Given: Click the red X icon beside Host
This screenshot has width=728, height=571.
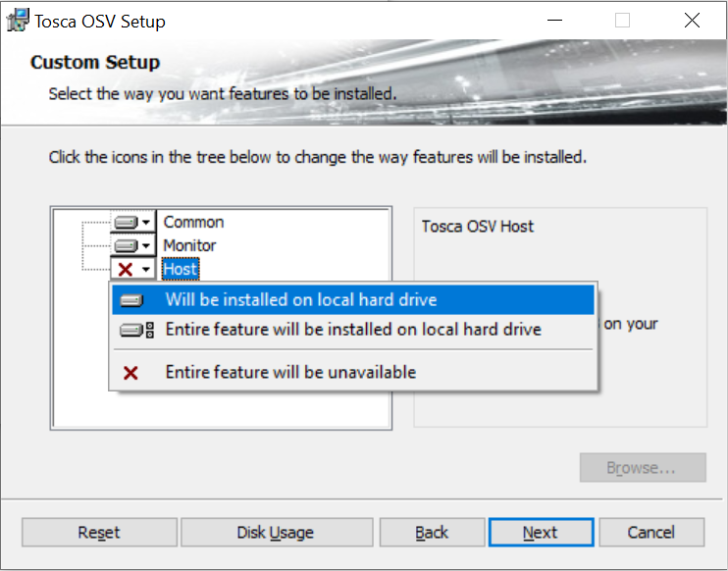Looking at the screenshot, I should click(x=125, y=269).
